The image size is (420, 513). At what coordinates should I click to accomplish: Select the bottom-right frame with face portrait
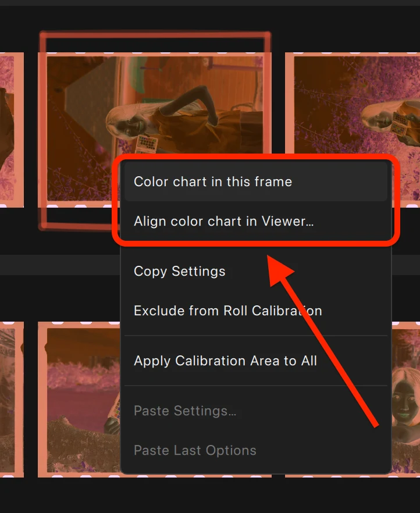point(405,399)
